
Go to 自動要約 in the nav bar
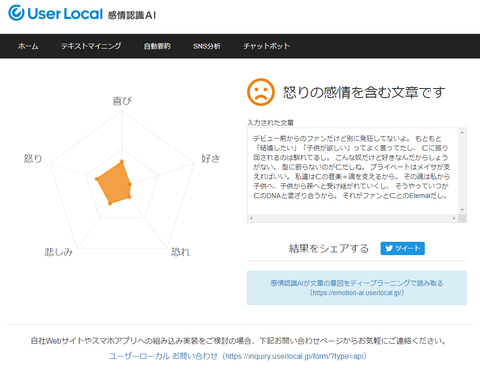(157, 46)
